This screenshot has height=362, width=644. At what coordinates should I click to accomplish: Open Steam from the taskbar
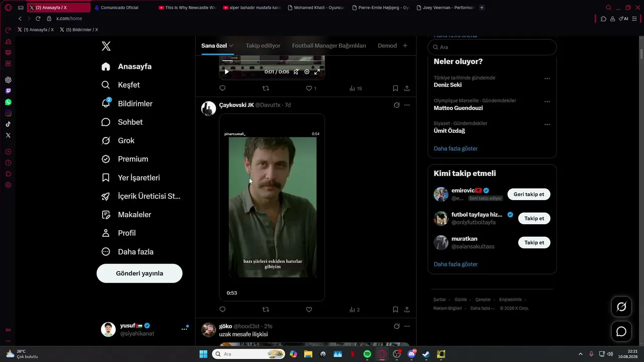coord(426,354)
